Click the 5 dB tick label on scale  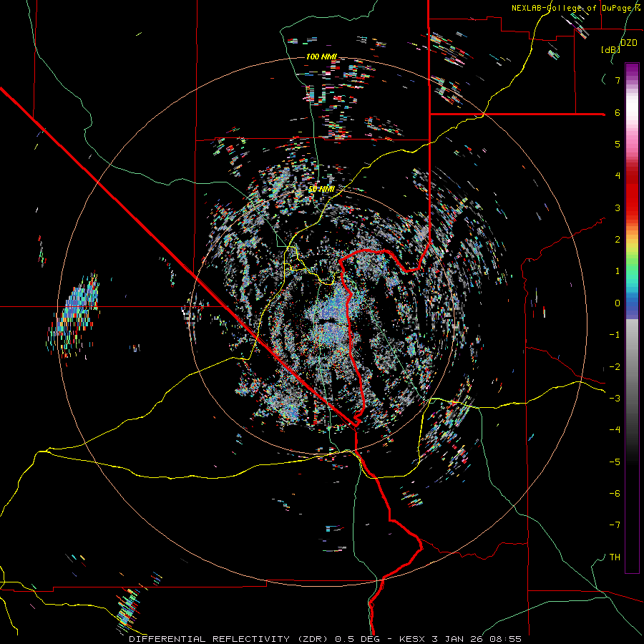coord(618,144)
